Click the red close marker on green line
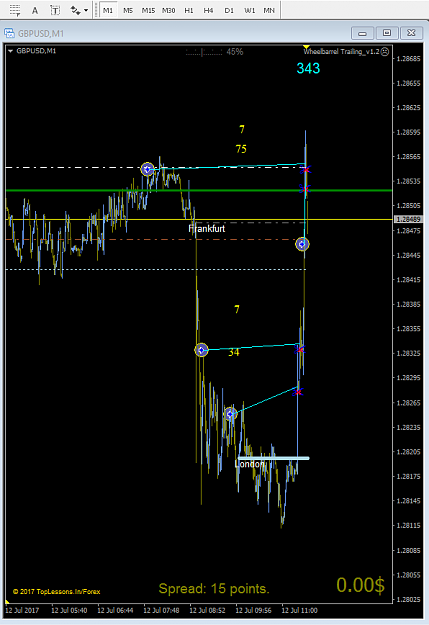The height and width of the screenshot is (625, 429). tap(305, 188)
